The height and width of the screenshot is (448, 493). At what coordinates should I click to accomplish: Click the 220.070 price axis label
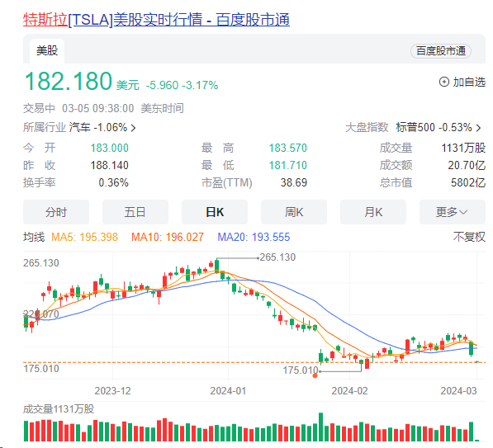(x=41, y=314)
